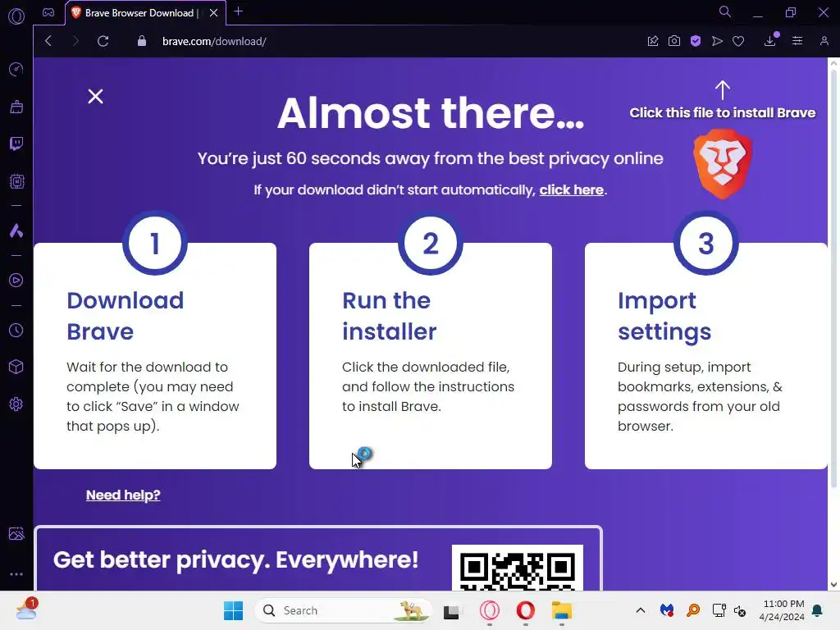
Task: Open File Explorer from taskbar
Action: coord(561,610)
